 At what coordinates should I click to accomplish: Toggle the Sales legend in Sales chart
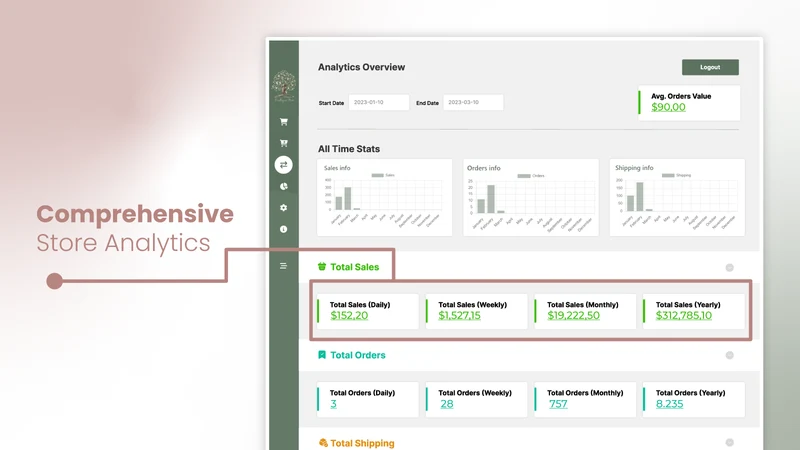click(x=383, y=175)
